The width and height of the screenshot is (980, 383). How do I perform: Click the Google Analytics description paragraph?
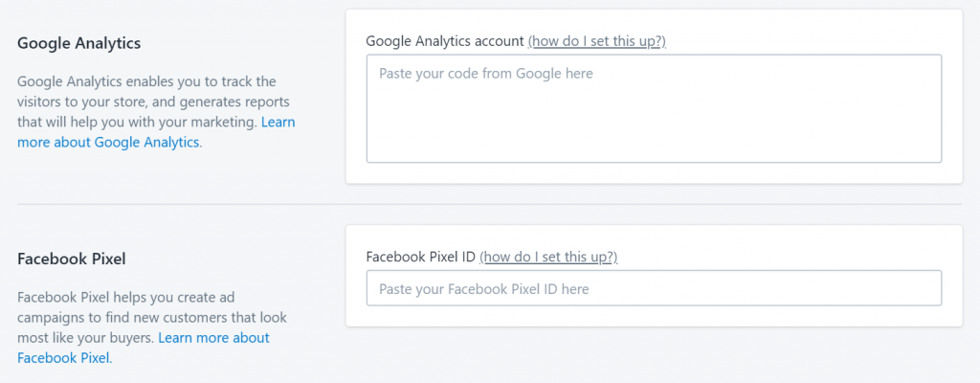[156, 111]
